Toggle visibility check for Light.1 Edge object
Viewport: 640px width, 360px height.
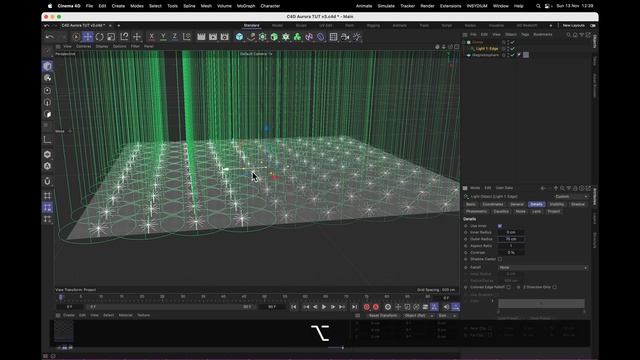513,49
